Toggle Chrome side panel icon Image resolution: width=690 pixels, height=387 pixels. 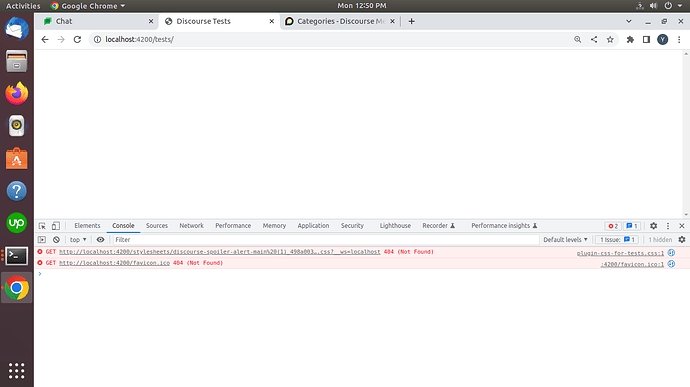coord(646,40)
